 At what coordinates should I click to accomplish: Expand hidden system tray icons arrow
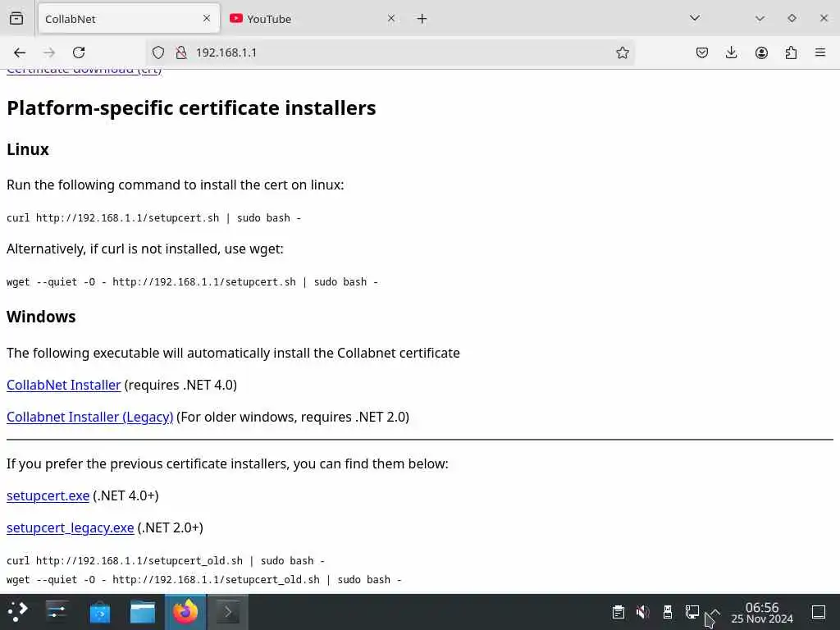coord(715,612)
